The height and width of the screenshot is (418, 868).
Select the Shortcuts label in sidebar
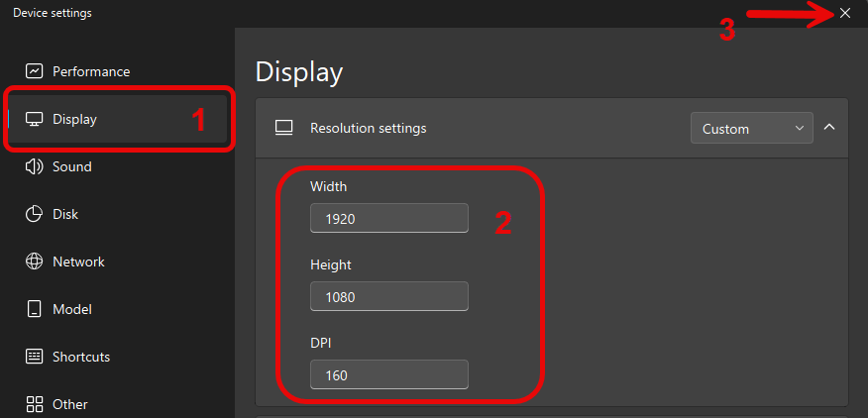(x=81, y=357)
